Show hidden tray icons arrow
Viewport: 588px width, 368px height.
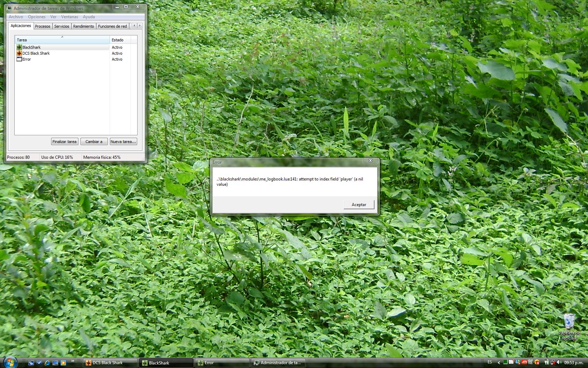pyautogui.click(x=499, y=363)
